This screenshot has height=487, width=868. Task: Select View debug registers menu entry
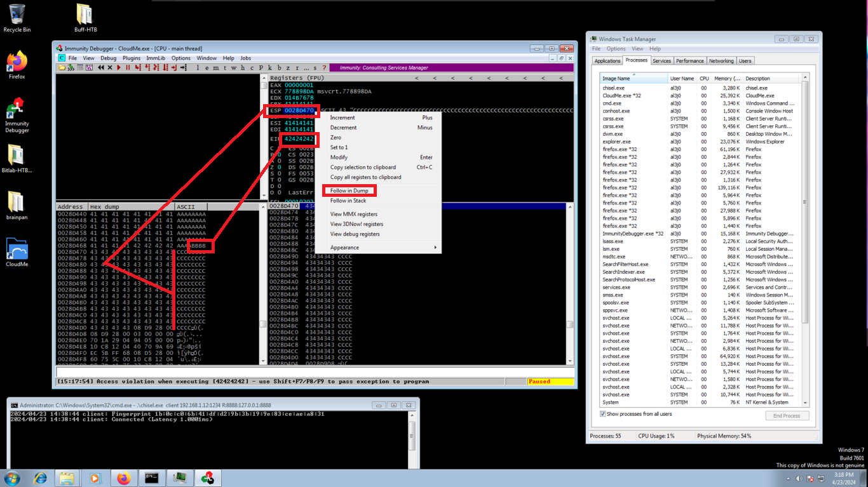(355, 234)
